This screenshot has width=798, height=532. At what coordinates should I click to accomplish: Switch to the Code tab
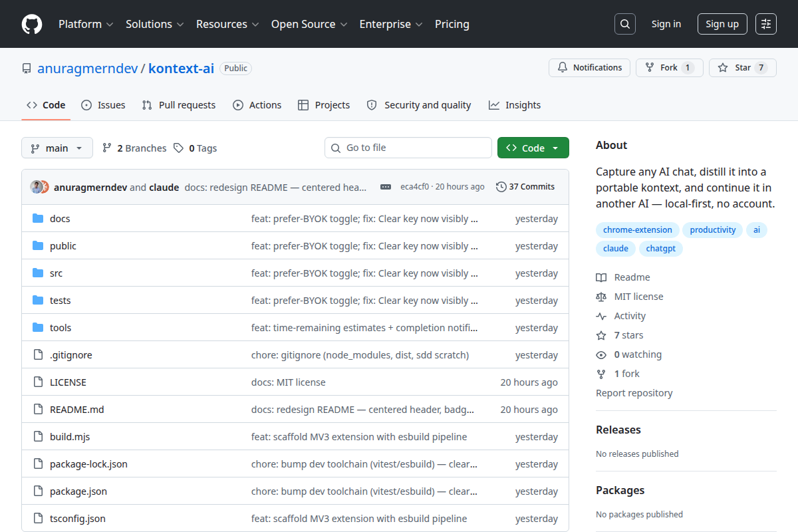point(46,105)
